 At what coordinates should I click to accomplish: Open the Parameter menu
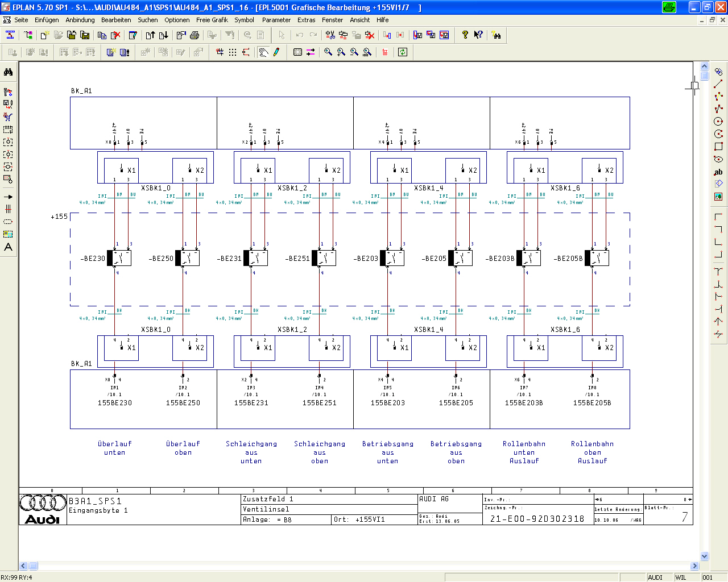276,20
